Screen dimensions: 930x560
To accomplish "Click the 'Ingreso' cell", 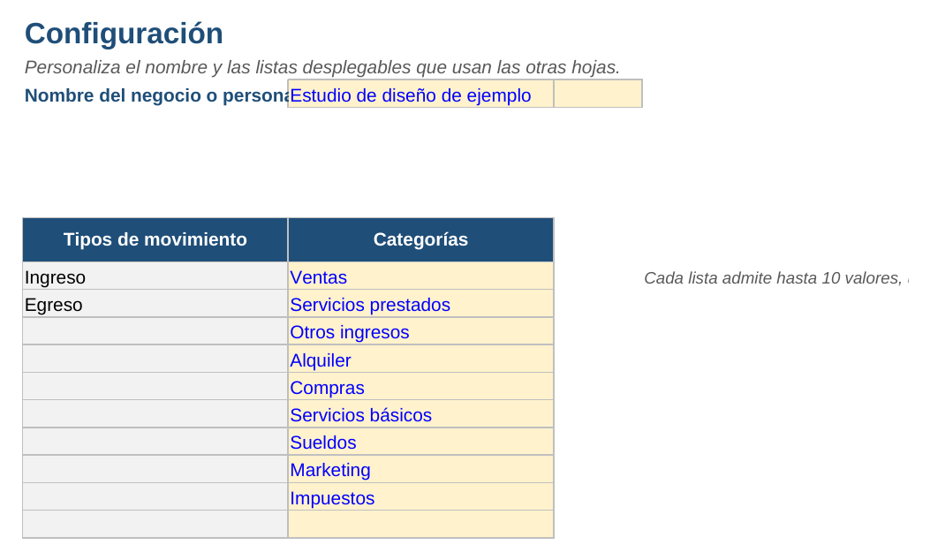I will click(155, 276).
